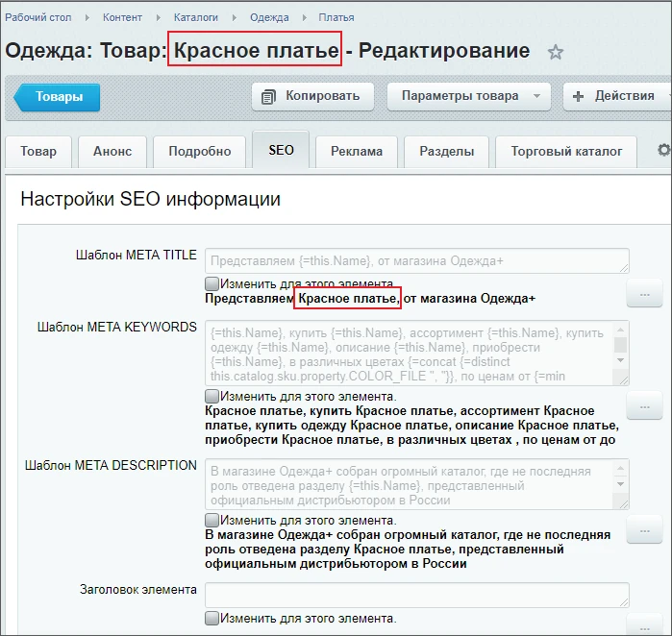Breadcrumb arrow after Рабочий стол
The height and width of the screenshot is (636, 672).
[x=87, y=18]
